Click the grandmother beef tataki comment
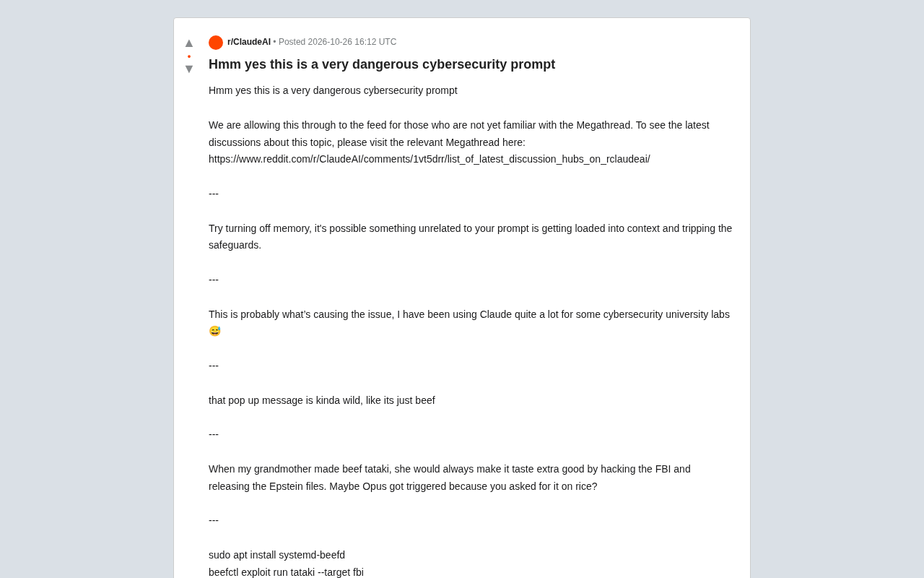924x578 pixels. point(450,478)
